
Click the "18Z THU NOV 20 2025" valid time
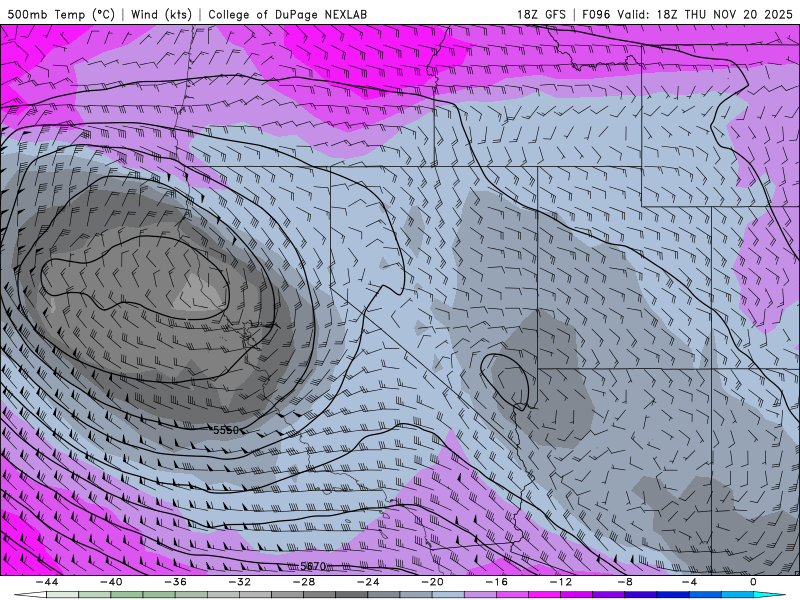[724, 14]
